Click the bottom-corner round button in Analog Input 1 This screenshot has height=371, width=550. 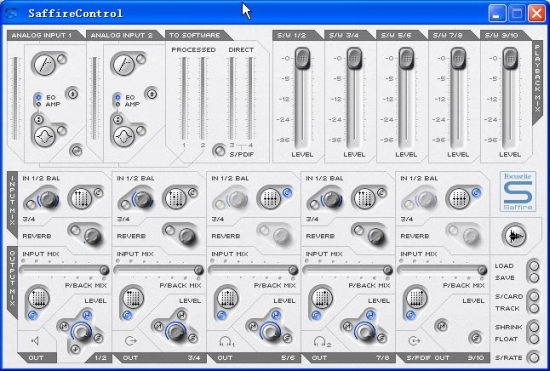[76, 150]
